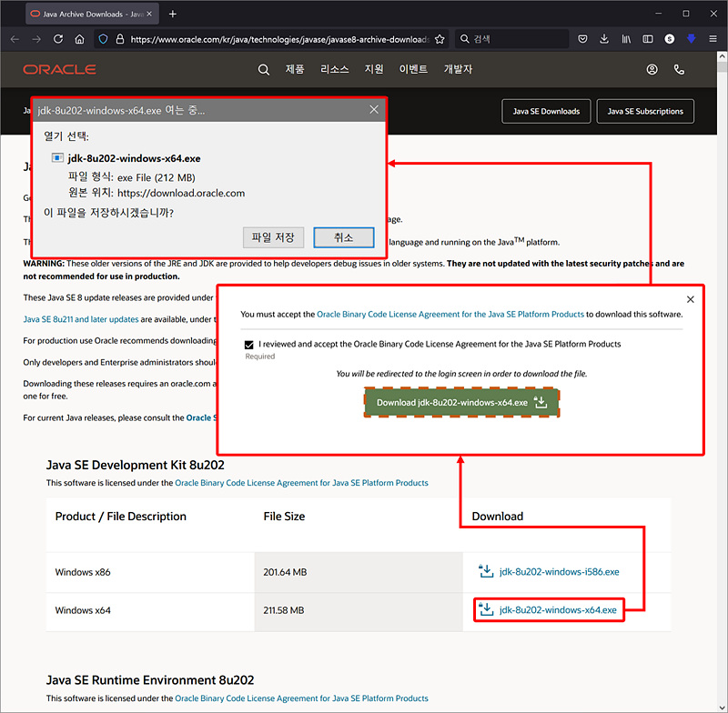Screen dimensions: 728x713
Task: Open the 제품 menu
Action: pyautogui.click(x=294, y=70)
